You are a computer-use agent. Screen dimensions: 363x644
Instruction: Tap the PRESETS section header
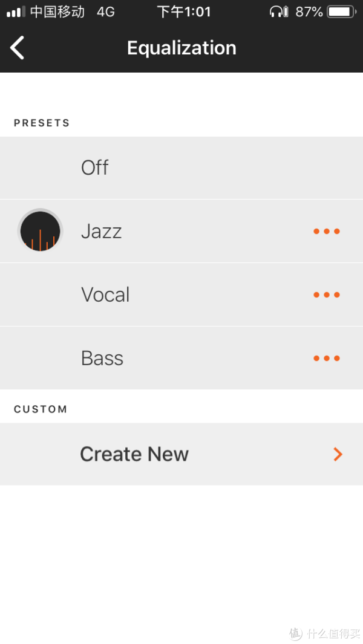(x=42, y=123)
